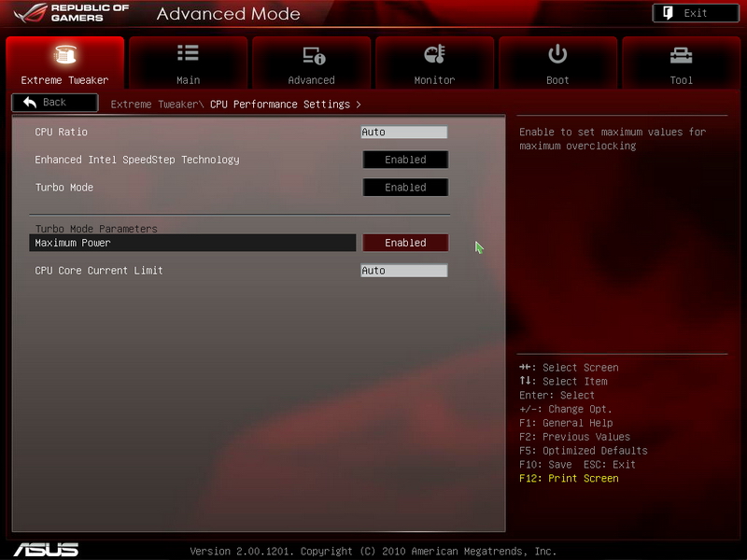Screen dimensions: 747x560
Task: Select CPU Core Current Limit label
Action: (x=99, y=271)
